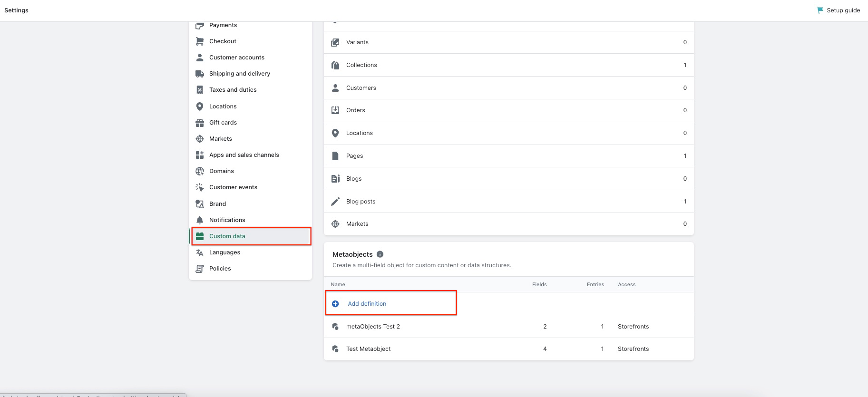The width and height of the screenshot is (868, 397).
Task: Open the Policies settings page
Action: click(220, 269)
